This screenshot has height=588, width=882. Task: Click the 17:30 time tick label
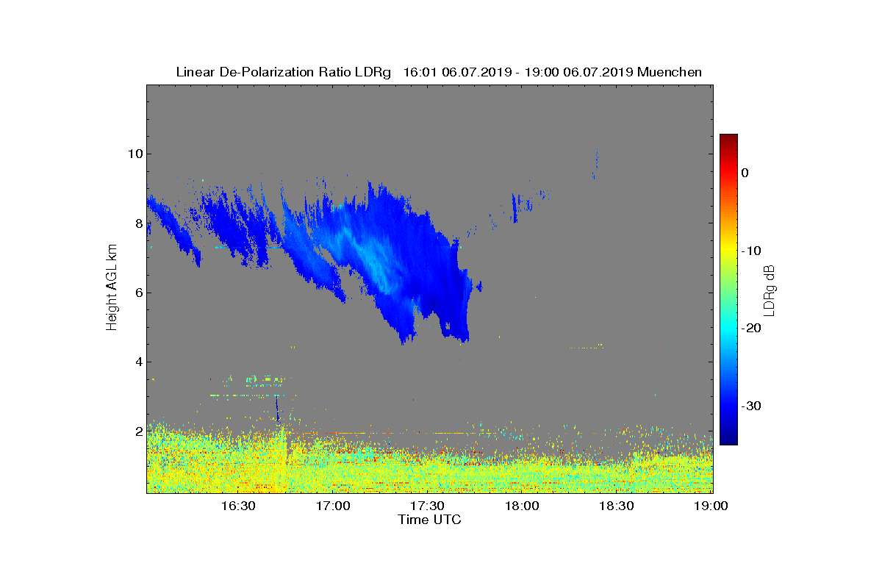point(427,506)
